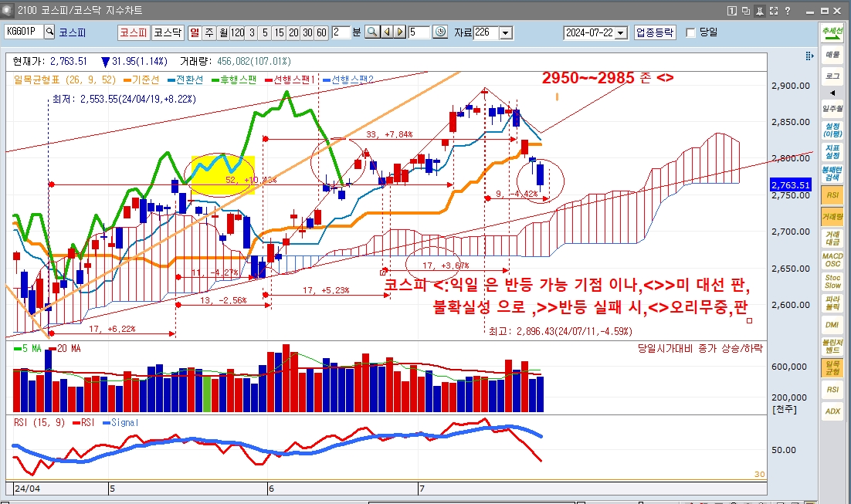This screenshot has width=851, height=504.
Task: Select the weekly 주 period
Action: pos(209,32)
